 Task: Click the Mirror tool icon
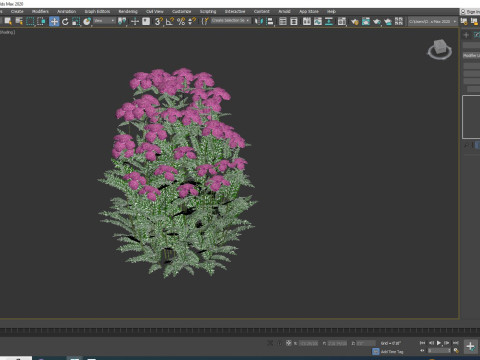click(x=259, y=21)
